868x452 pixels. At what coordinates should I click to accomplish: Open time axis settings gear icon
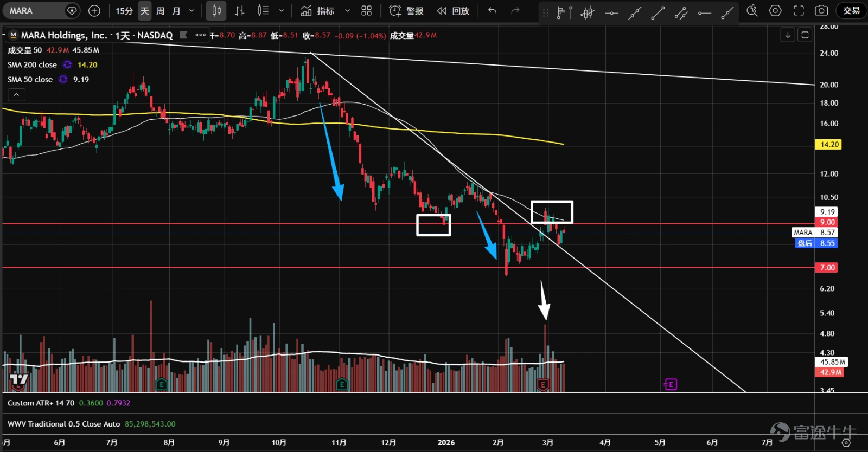click(x=846, y=443)
